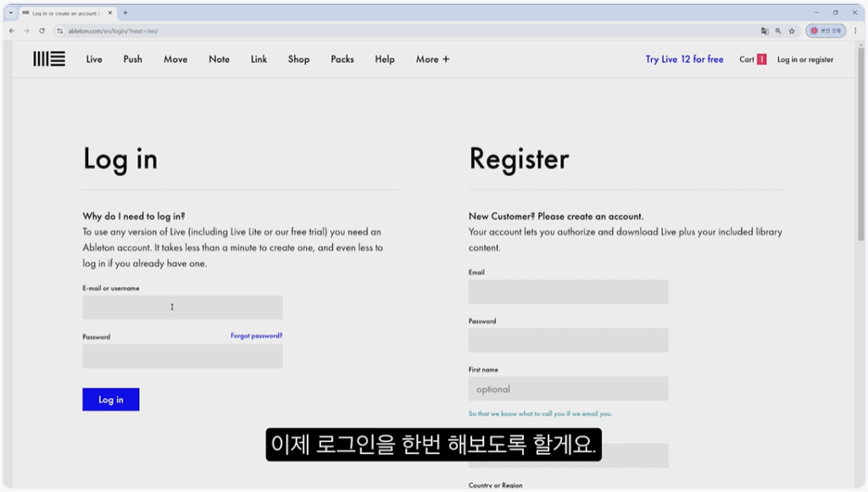Open the Chrome profile button

tap(826, 30)
